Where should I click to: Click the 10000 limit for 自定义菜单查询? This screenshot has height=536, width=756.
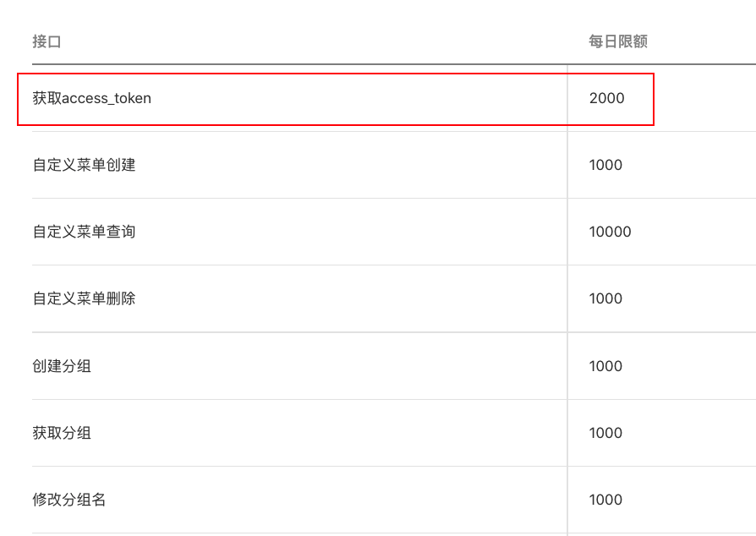click(x=611, y=232)
